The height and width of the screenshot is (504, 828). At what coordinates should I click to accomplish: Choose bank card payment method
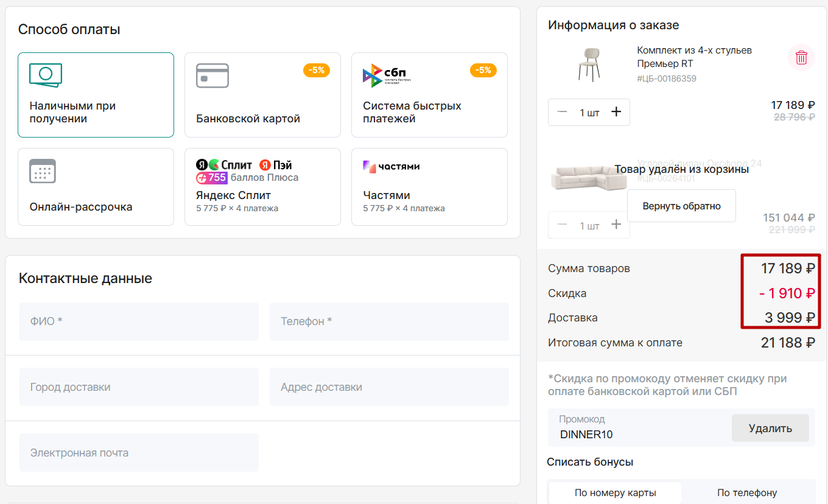(262, 95)
